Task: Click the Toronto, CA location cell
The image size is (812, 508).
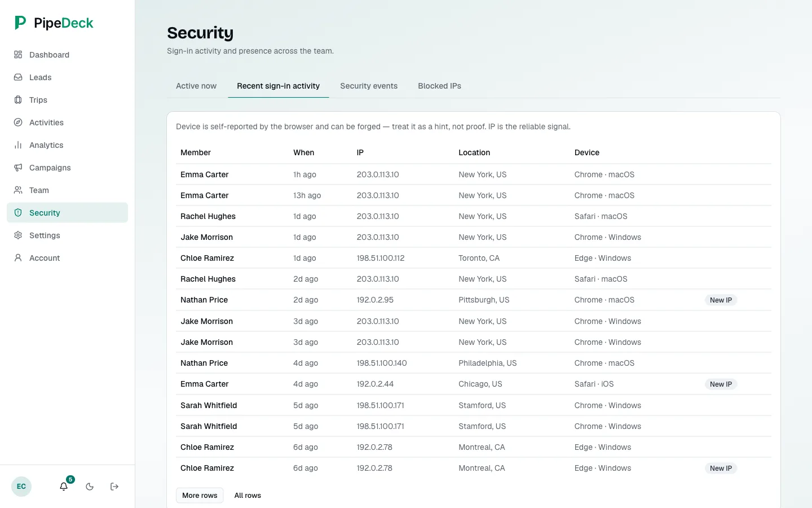Action: click(x=479, y=258)
